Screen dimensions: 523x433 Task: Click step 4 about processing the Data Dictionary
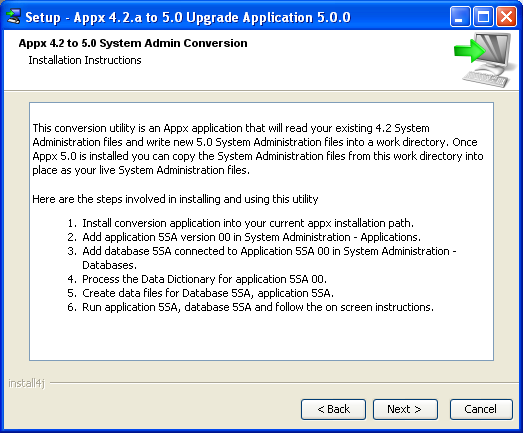[197, 279]
